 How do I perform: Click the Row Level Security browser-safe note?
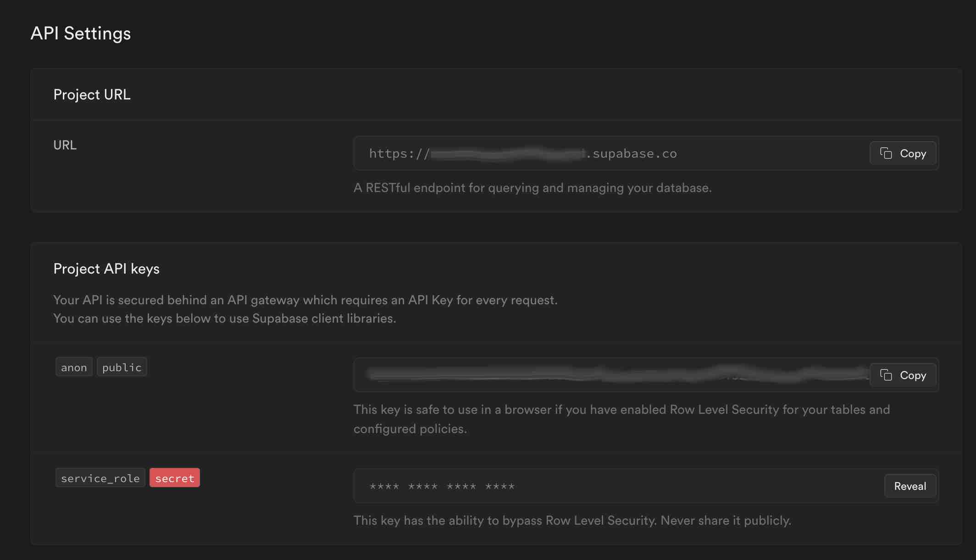pos(621,419)
